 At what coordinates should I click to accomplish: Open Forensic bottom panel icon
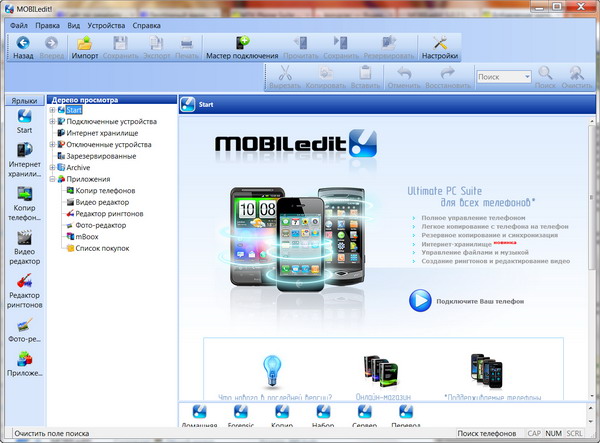click(241, 412)
